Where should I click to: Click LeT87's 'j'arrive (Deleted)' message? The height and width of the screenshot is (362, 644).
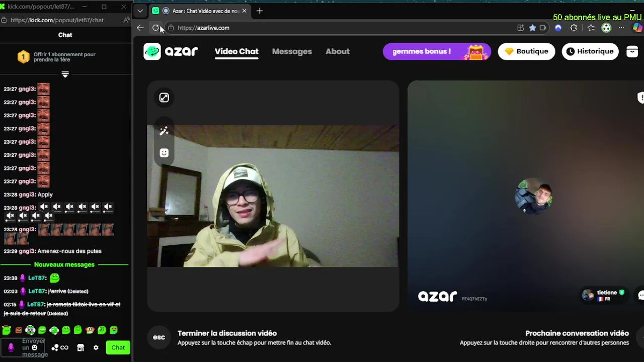click(46, 291)
